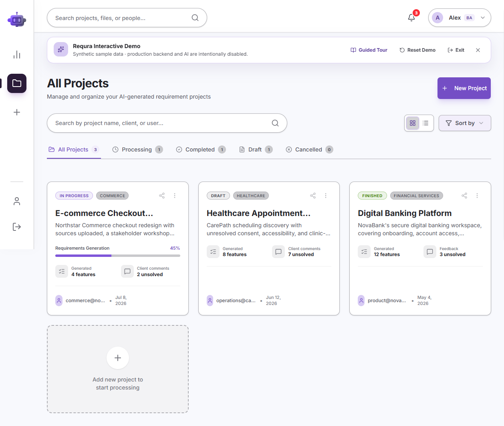This screenshot has width=504, height=426.
Task: Open the profile person icon in sidebar
Action: (x=17, y=201)
